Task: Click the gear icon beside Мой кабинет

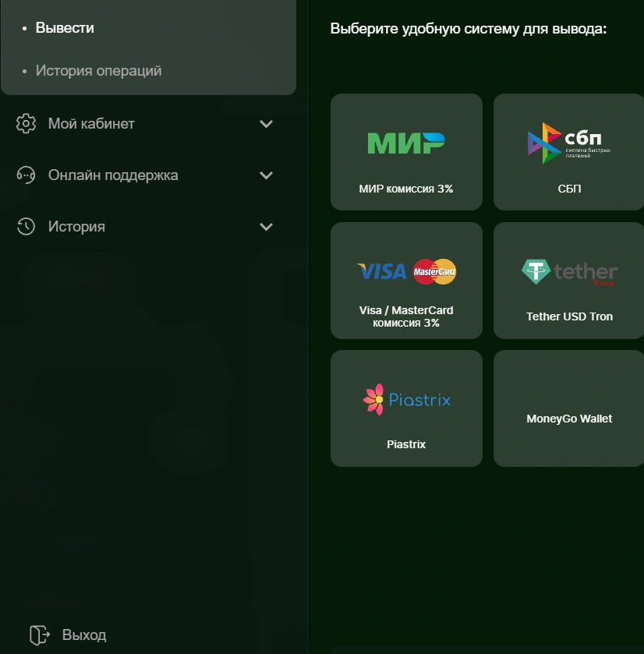Action: tap(24, 123)
